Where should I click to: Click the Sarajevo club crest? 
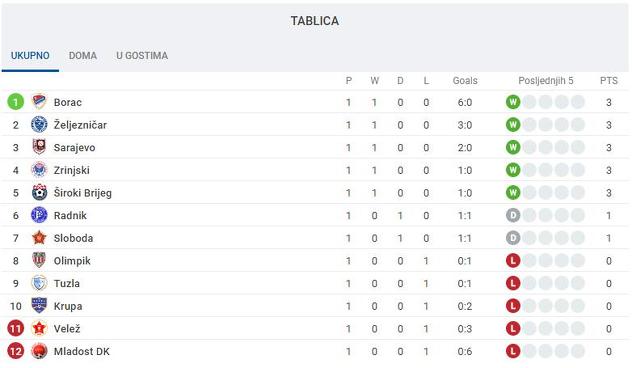39,147
